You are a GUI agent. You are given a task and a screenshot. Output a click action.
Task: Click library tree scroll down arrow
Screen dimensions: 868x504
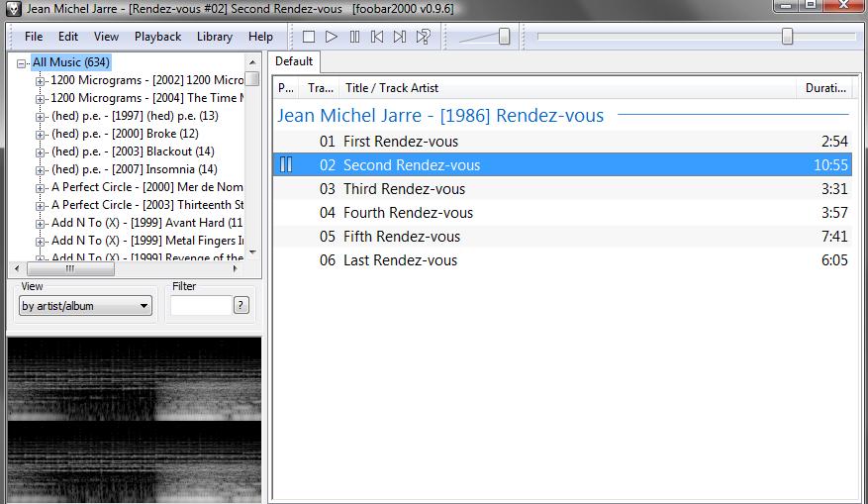252,252
